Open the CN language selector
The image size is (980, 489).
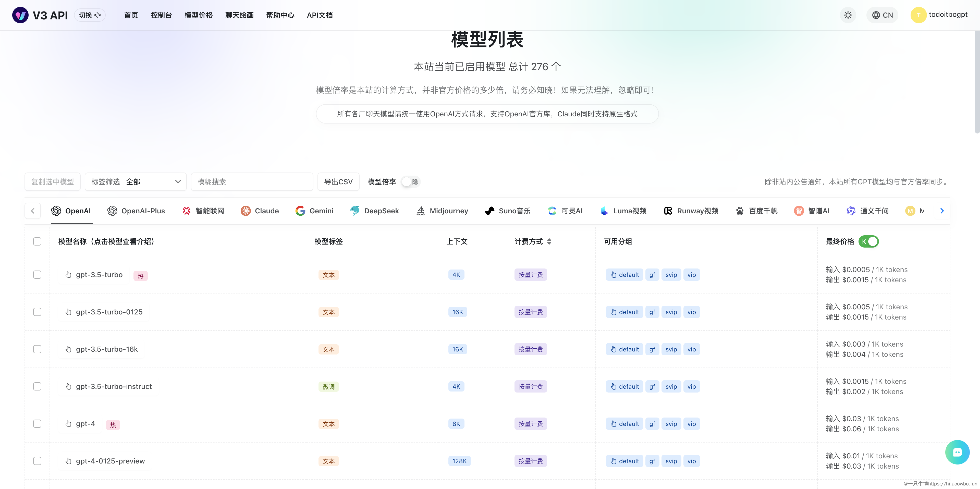tap(882, 15)
